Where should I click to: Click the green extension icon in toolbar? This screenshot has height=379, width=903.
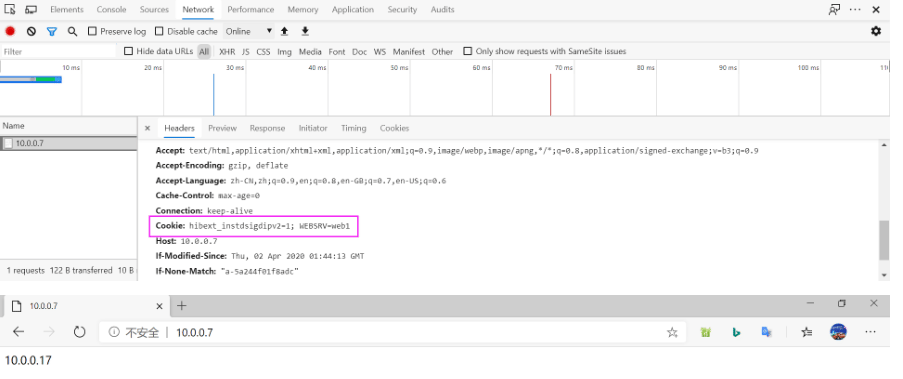(705, 332)
